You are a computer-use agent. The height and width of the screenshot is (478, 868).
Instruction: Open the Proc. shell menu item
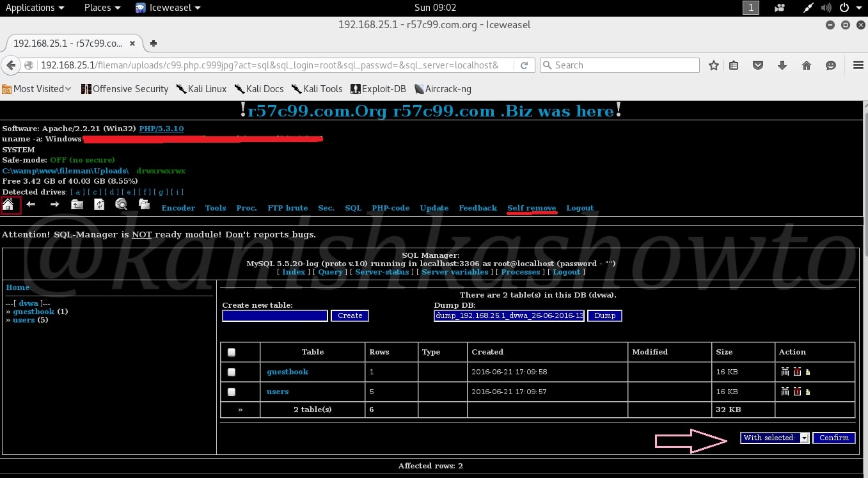point(246,208)
